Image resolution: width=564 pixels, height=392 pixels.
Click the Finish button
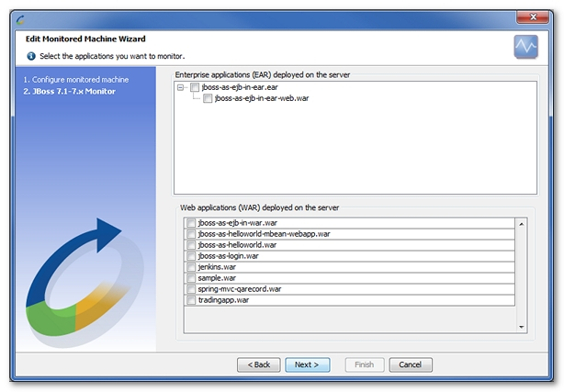pyautogui.click(x=365, y=364)
